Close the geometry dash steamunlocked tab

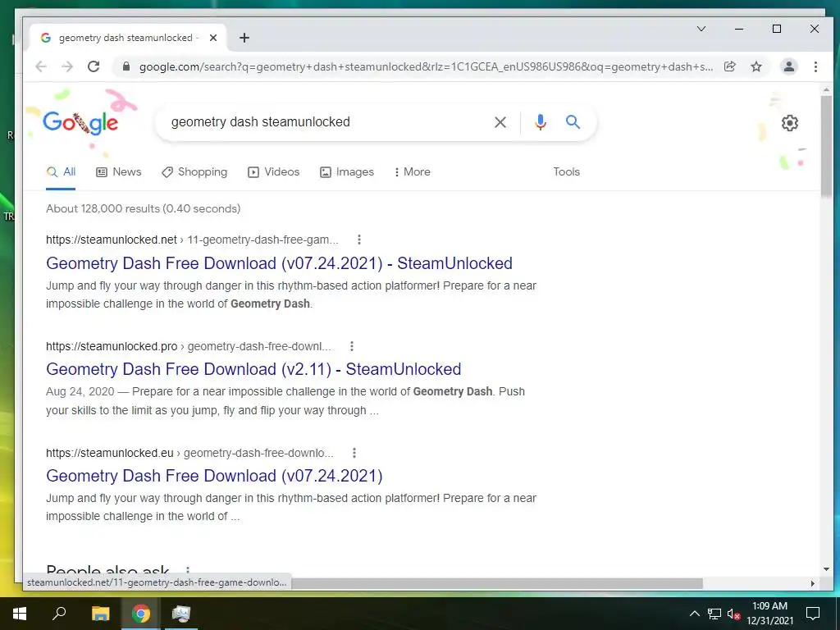213,38
